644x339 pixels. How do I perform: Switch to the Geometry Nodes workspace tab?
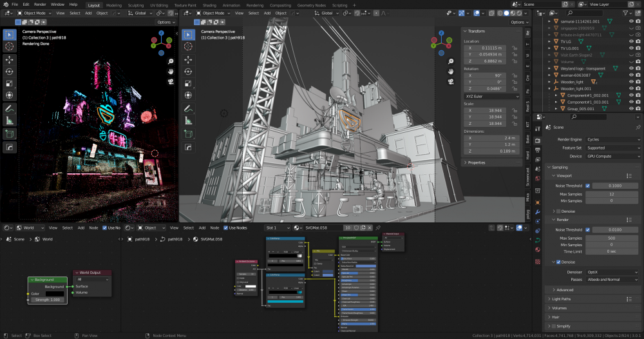click(x=311, y=5)
